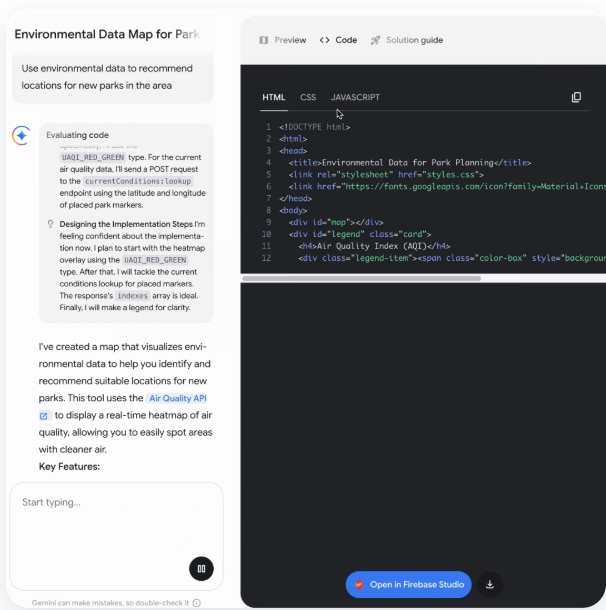Download the code with the download arrow icon
Viewport: 606px width, 610px height.
pyautogui.click(x=489, y=584)
